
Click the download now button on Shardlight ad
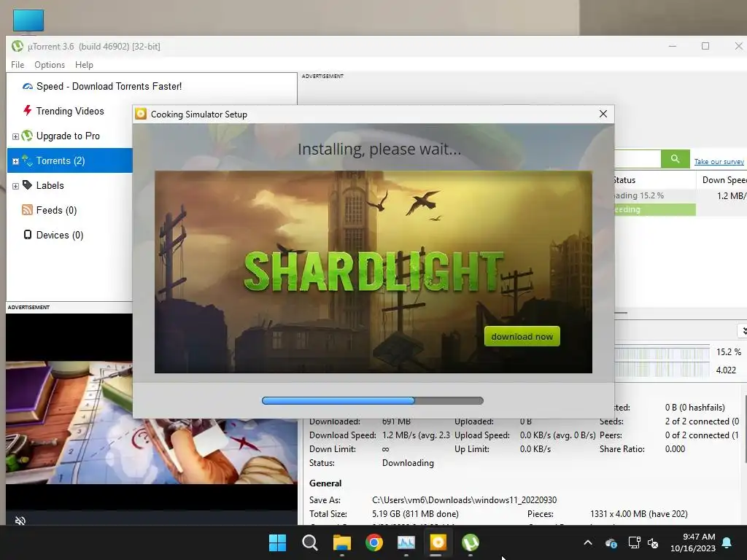pos(522,336)
